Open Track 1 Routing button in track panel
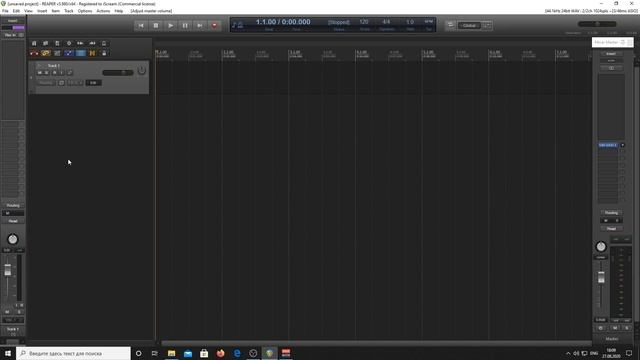Screen dimensions: 640x360 tap(46, 83)
